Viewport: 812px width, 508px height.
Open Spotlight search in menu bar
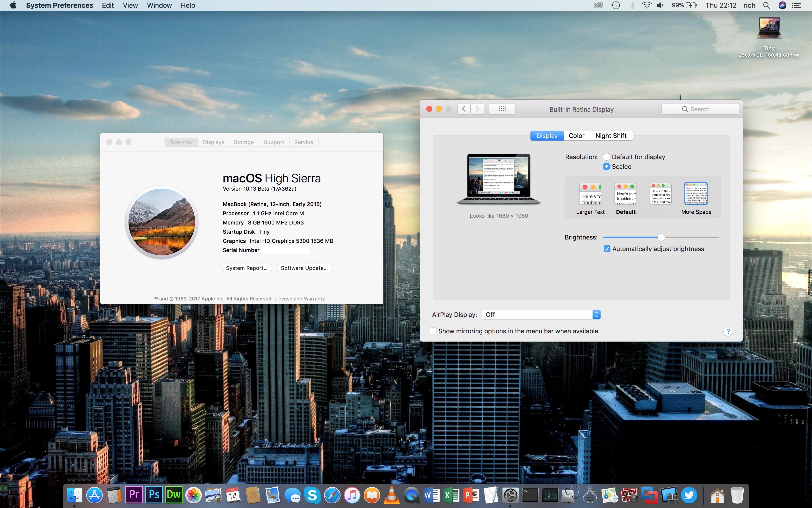tap(767, 5)
